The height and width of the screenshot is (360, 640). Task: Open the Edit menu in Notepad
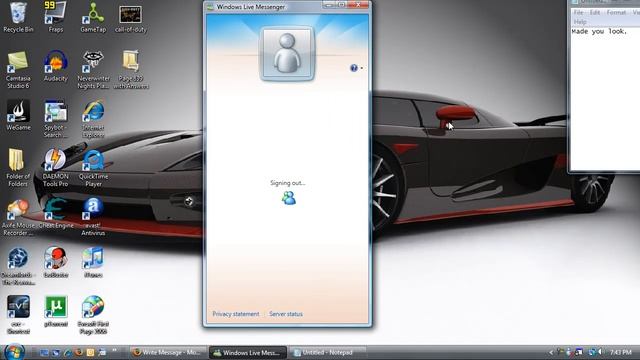pyautogui.click(x=595, y=13)
